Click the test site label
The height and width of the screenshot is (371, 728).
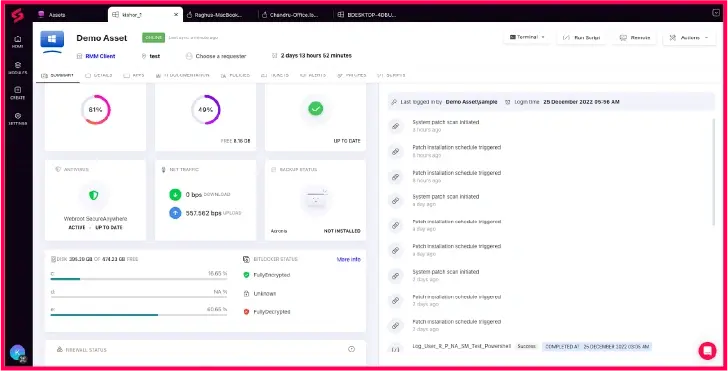coord(155,56)
